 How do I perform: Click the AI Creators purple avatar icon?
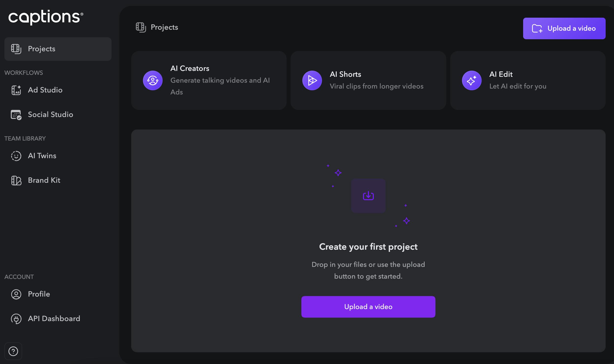click(153, 80)
